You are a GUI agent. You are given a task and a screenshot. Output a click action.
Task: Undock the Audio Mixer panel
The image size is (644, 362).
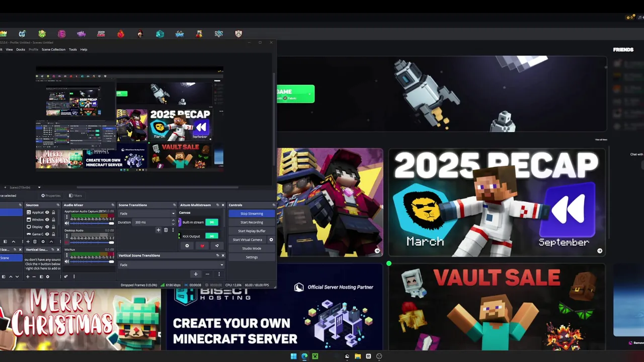pyautogui.click(x=113, y=205)
